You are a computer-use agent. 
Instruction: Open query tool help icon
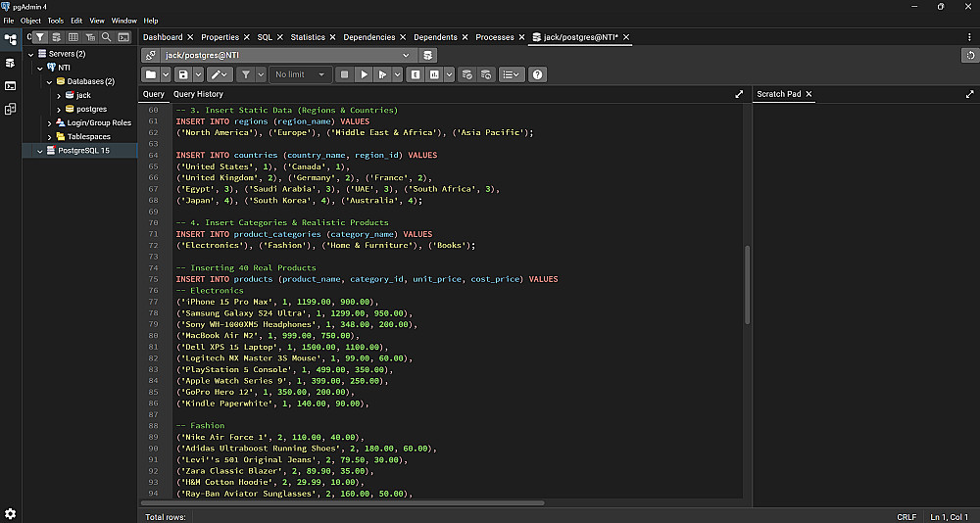tap(536, 74)
